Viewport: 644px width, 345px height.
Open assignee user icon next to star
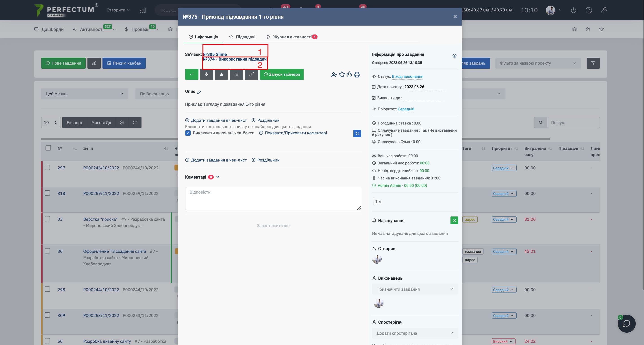334,74
